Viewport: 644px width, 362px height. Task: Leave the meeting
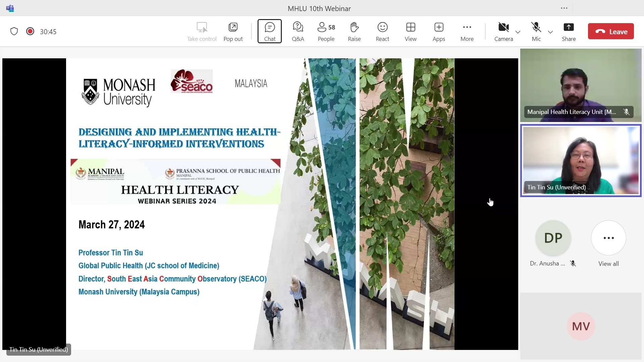611,32
